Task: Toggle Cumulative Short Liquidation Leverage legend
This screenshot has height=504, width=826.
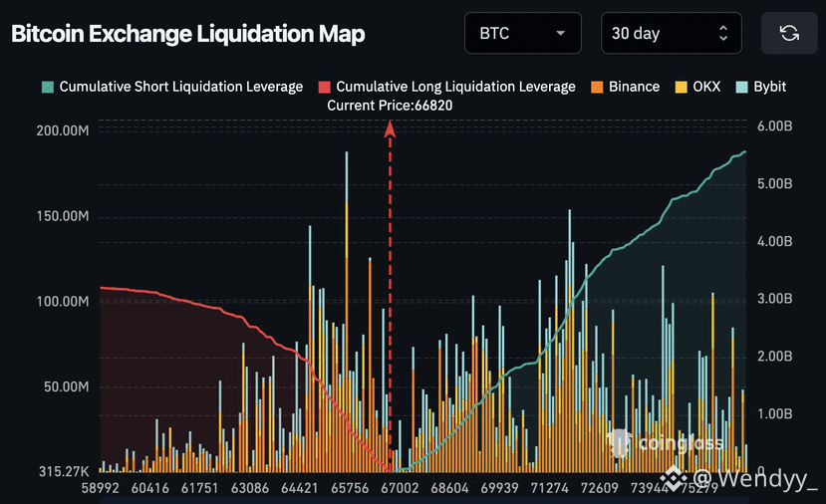Action: click(180, 87)
